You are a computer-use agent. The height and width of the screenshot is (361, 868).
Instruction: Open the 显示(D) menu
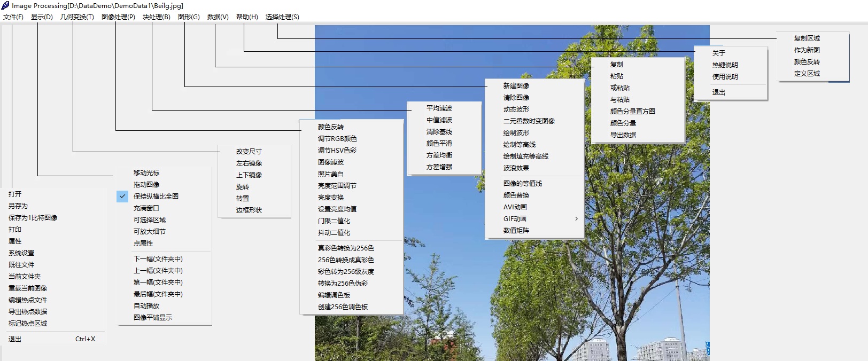42,17
